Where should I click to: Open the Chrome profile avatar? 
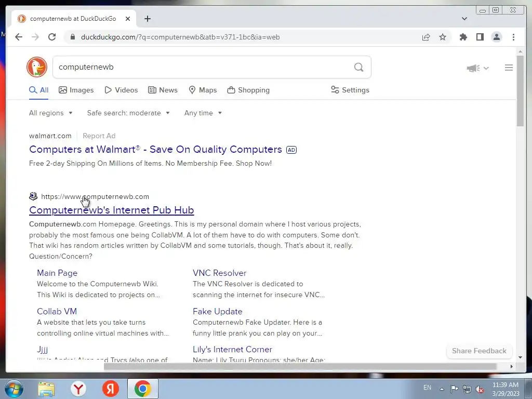(x=496, y=37)
